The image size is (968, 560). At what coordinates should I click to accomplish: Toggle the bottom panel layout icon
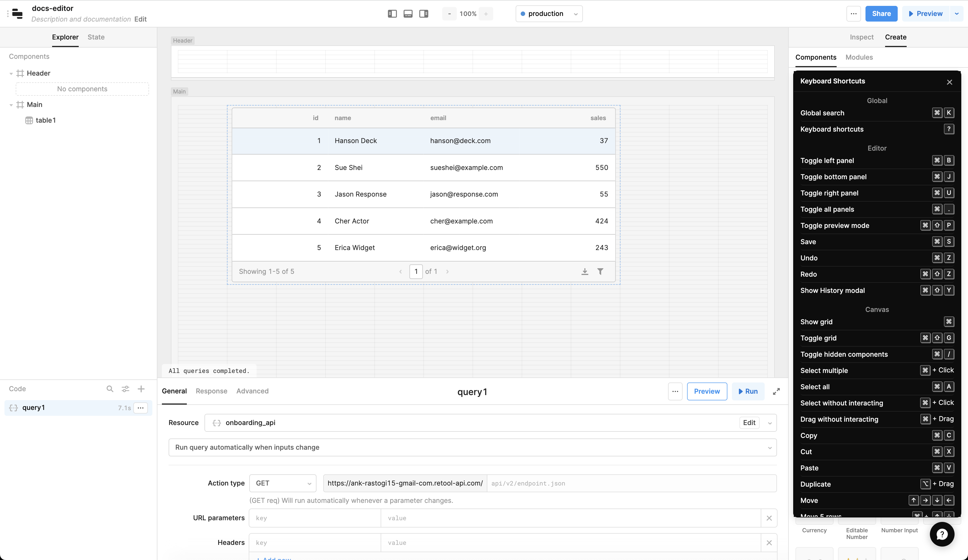point(408,14)
